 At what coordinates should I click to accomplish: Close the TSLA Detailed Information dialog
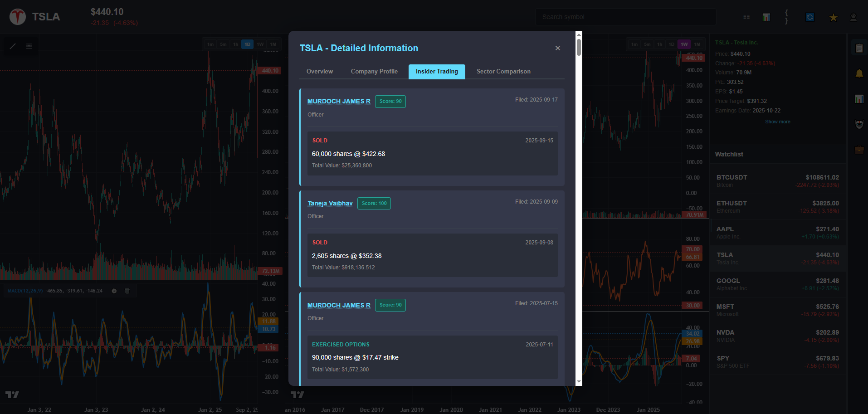point(558,48)
